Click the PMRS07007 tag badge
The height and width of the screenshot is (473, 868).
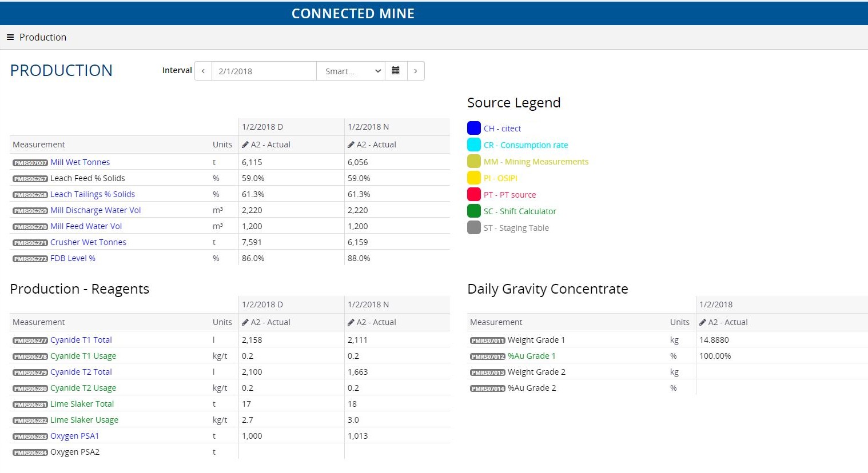point(30,163)
